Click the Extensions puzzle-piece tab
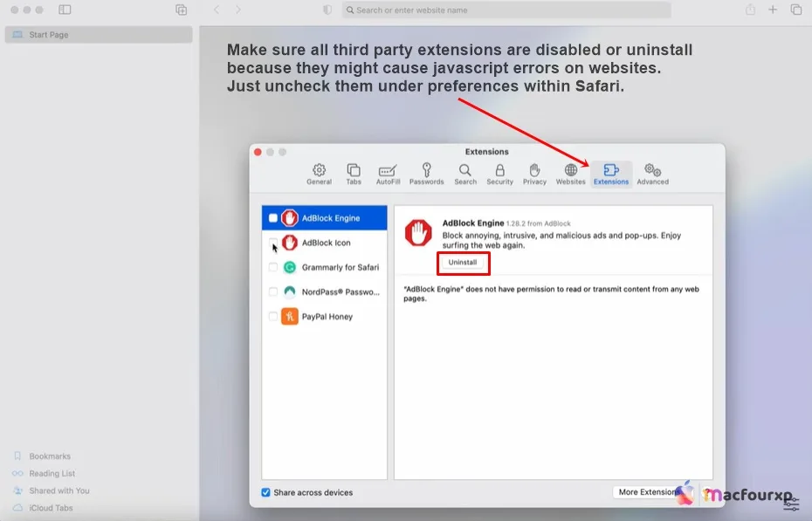Screen dimensions: 812x521 coord(611,175)
